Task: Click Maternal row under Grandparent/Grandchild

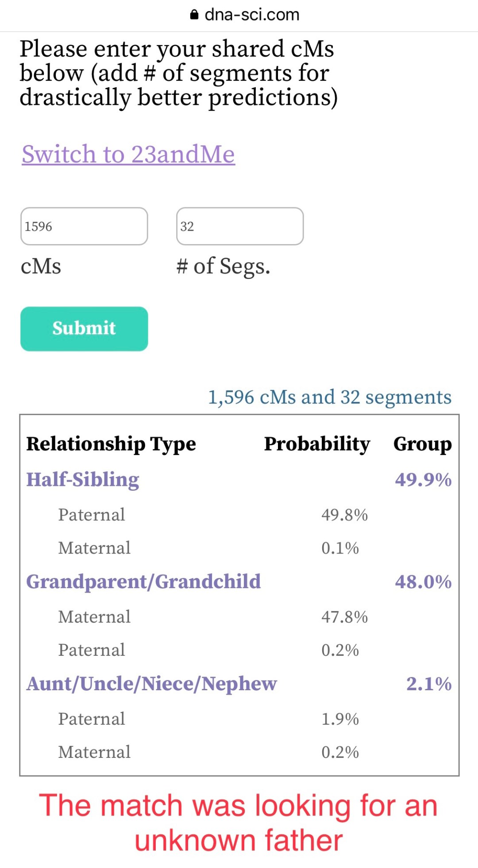Action: (94, 617)
